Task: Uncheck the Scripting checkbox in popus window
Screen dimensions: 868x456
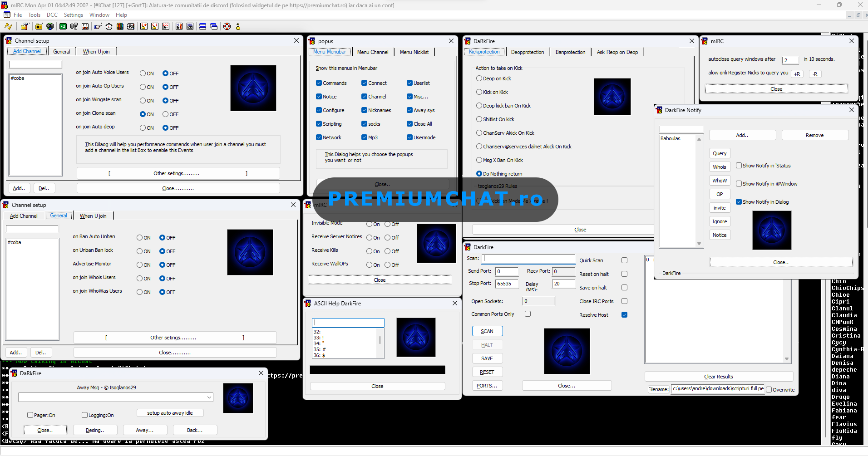Action: [x=319, y=124]
